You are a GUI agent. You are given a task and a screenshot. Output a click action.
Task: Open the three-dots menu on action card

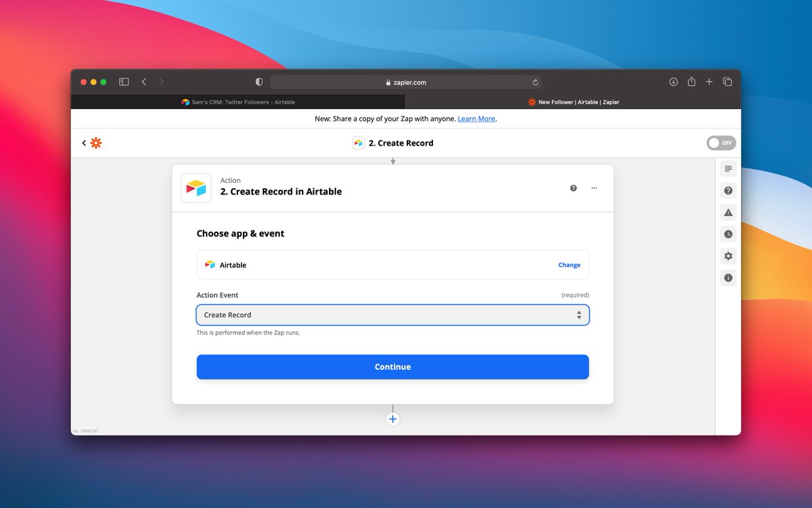[594, 188]
